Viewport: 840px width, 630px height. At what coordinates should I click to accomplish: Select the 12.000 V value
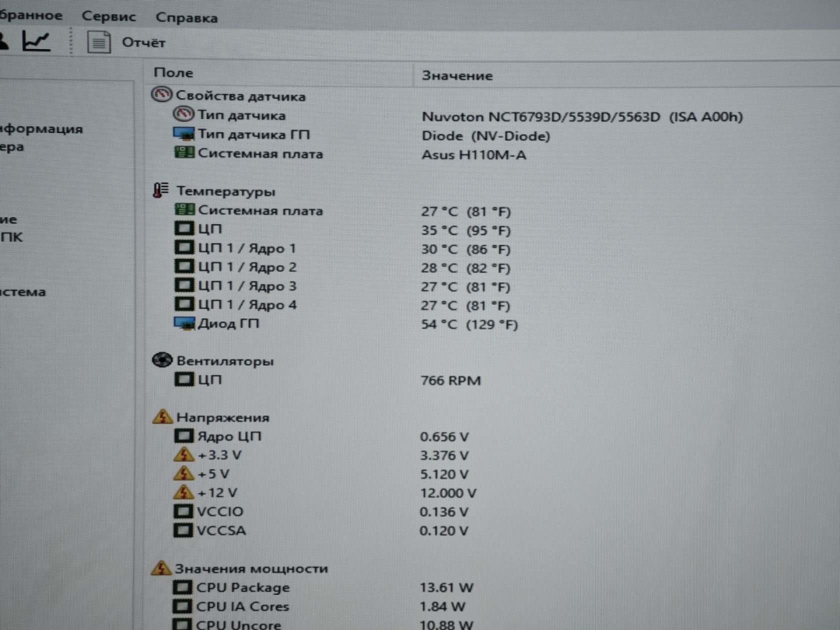tap(448, 493)
